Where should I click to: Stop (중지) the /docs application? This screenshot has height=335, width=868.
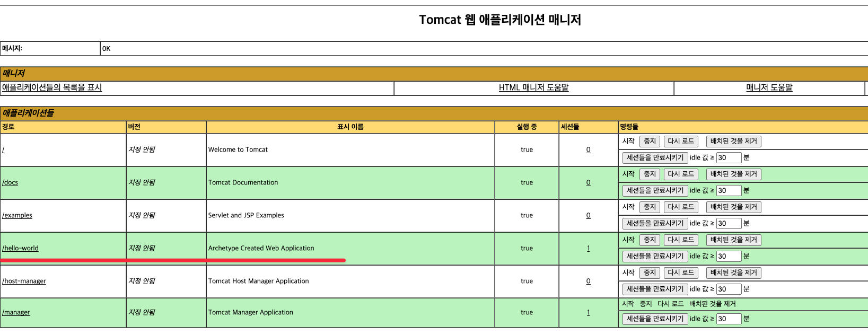pos(650,174)
